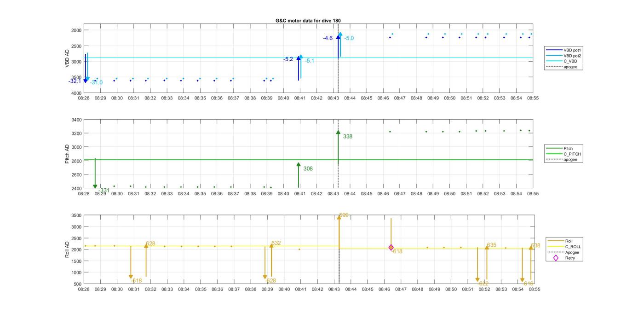Click the "308" pitch data label
The height and width of the screenshot is (319, 644).
point(308,168)
